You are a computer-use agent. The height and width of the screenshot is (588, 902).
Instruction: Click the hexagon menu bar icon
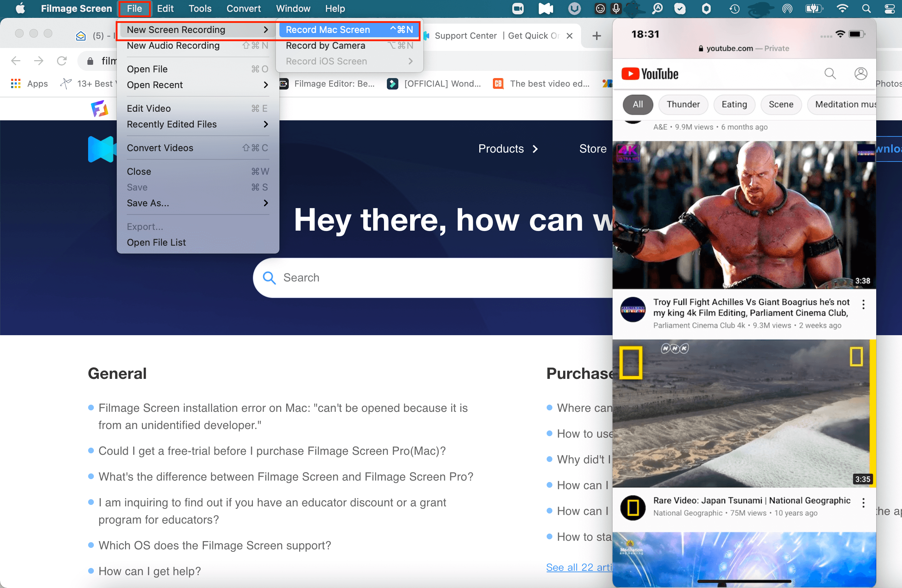click(706, 8)
